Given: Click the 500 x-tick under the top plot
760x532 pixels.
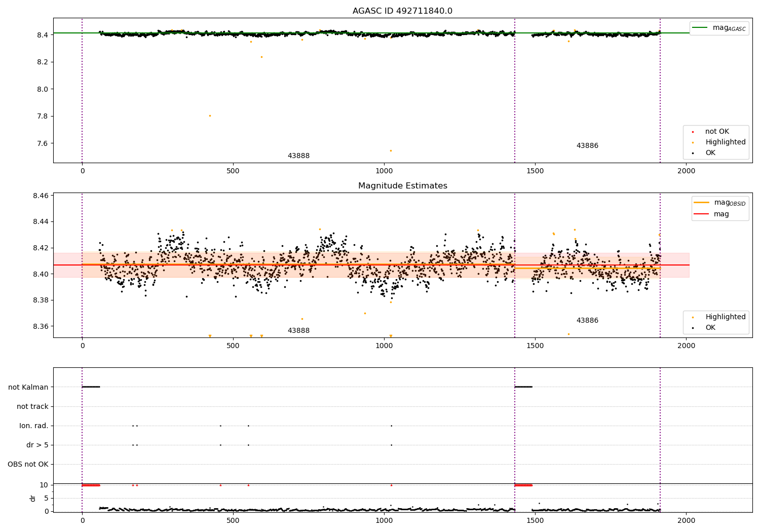Looking at the screenshot, I should [233, 171].
